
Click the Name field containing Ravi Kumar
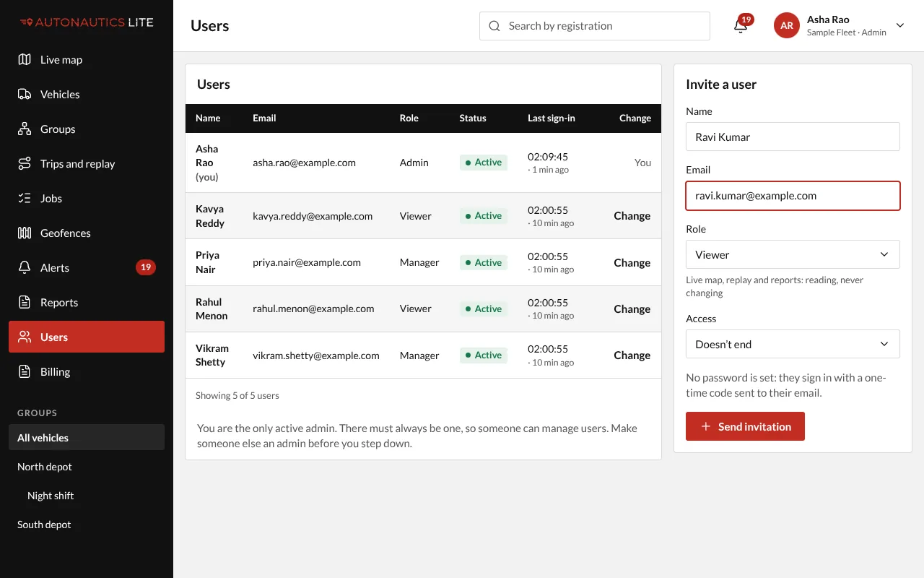793,137
